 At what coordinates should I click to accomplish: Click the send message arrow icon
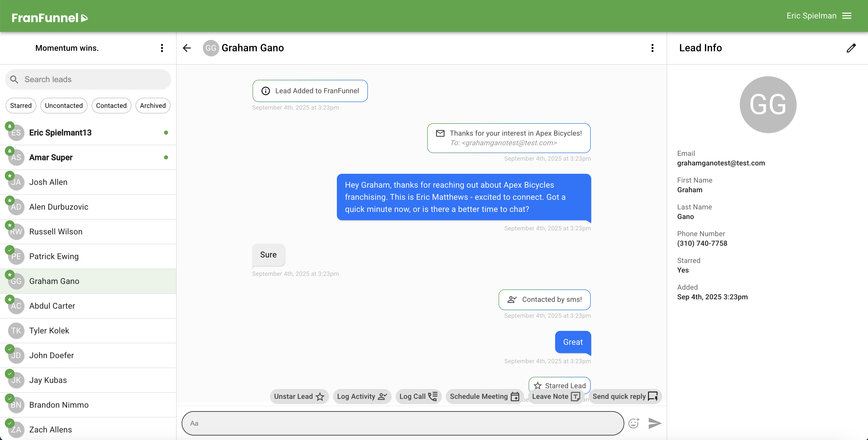pyautogui.click(x=655, y=423)
